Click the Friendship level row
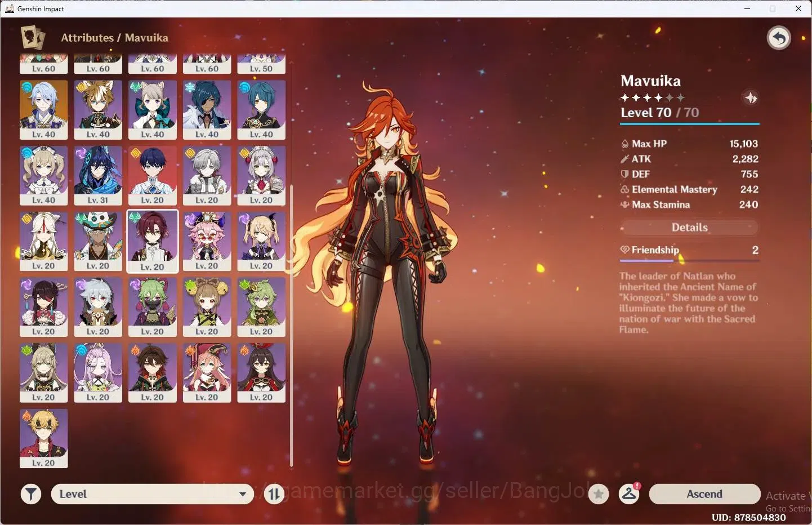The image size is (812, 525). click(689, 250)
